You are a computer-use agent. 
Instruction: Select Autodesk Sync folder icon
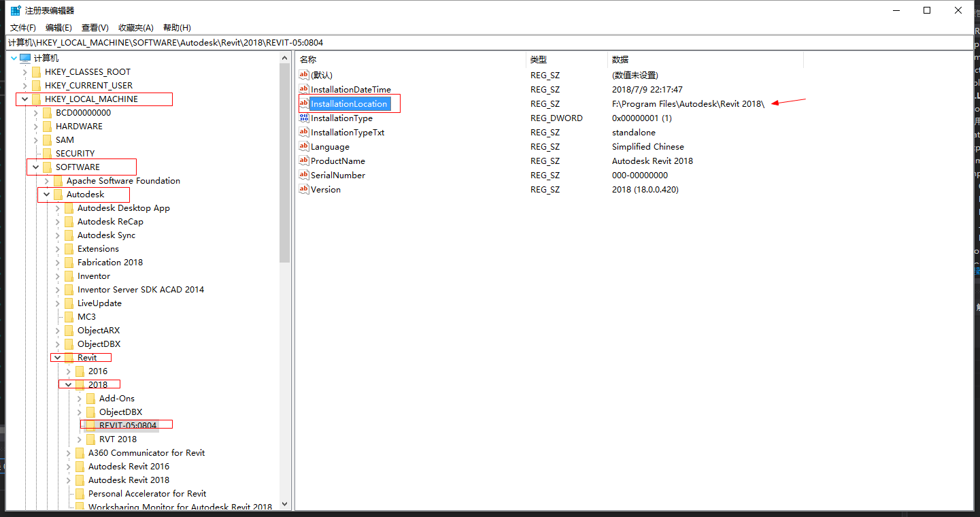pyautogui.click(x=69, y=235)
